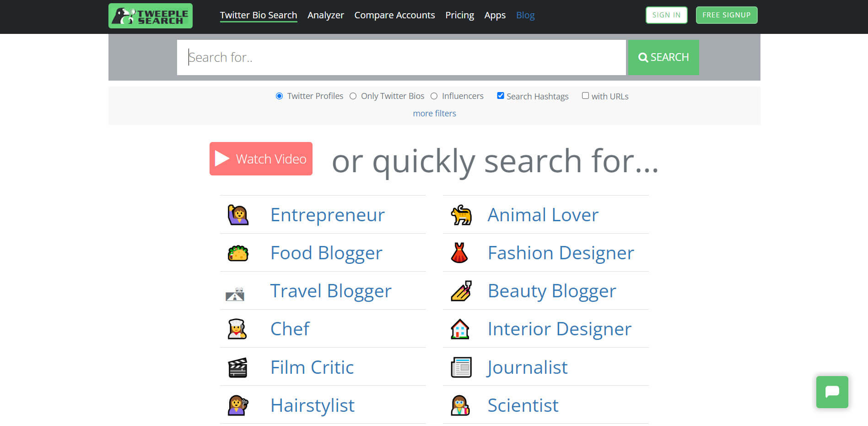This screenshot has width=868, height=426.
Task: Open the green chat widget
Action: [x=832, y=392]
